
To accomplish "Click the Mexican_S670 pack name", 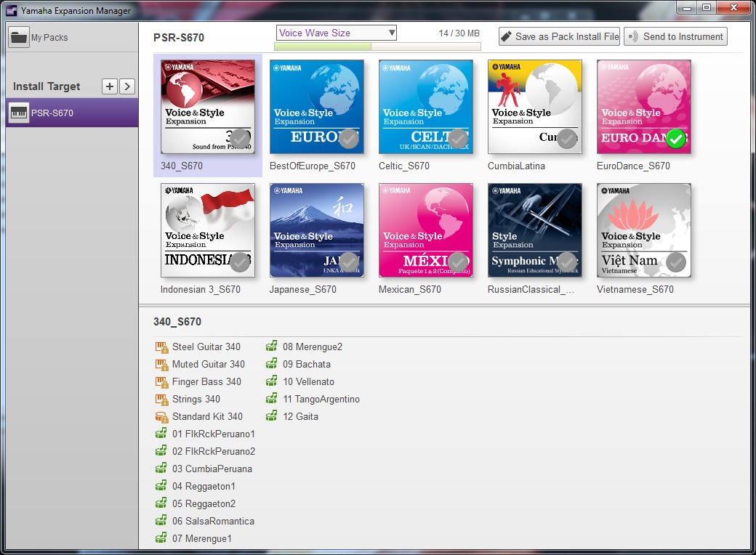I will tap(410, 289).
